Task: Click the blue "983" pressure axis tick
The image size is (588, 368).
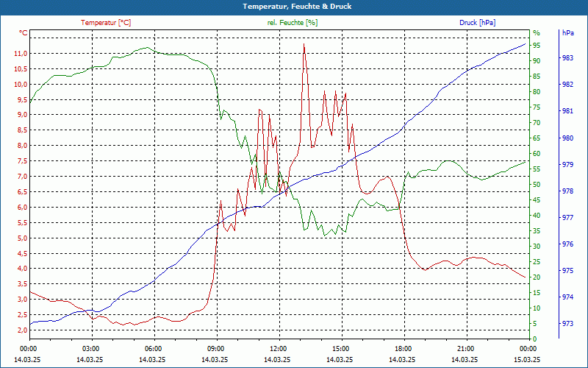Action: point(567,58)
